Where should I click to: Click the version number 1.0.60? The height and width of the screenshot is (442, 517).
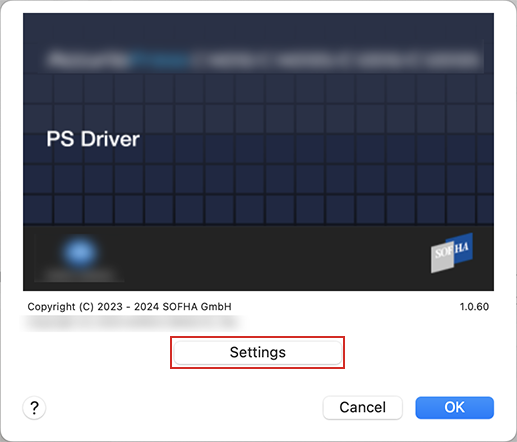[474, 307]
